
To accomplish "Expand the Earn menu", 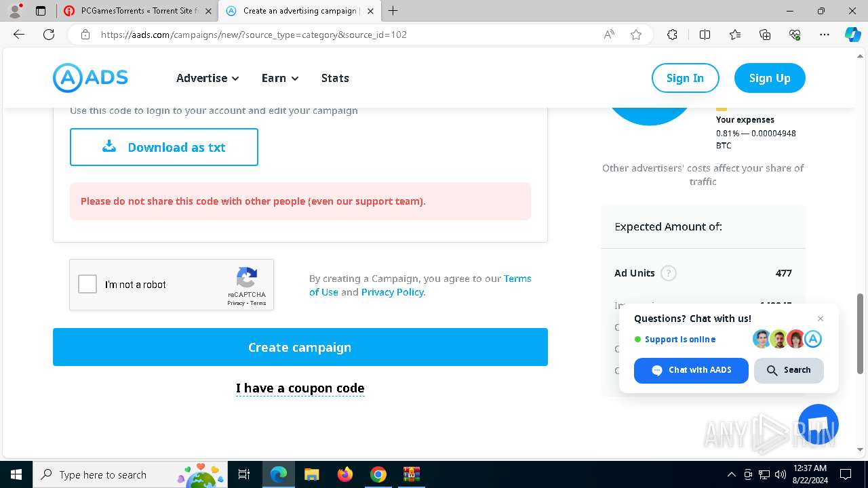I will click(280, 78).
